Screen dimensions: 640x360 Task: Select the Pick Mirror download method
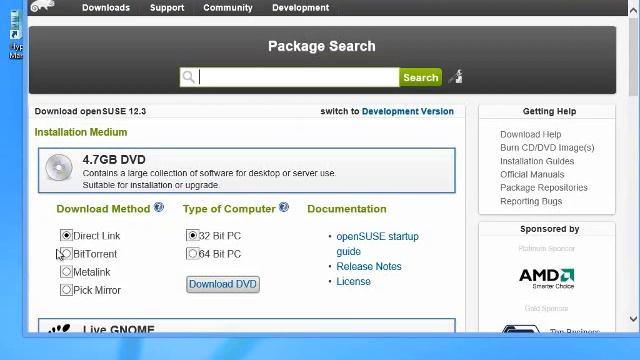(66, 290)
